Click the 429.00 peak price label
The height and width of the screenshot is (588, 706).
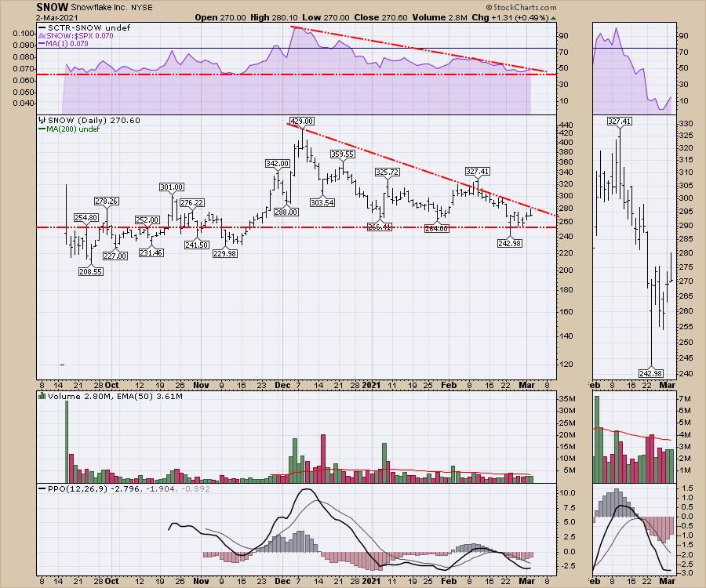point(301,122)
